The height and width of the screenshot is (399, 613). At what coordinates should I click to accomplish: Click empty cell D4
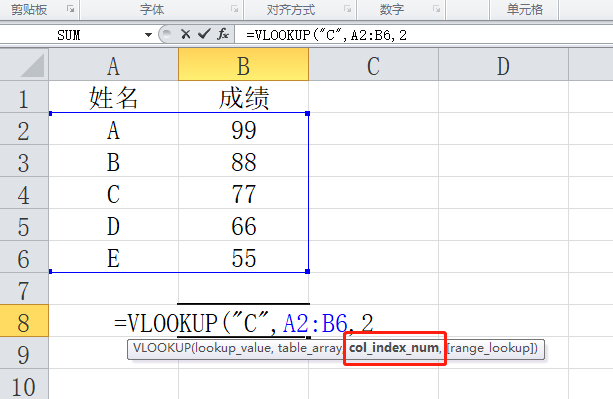coord(503,193)
